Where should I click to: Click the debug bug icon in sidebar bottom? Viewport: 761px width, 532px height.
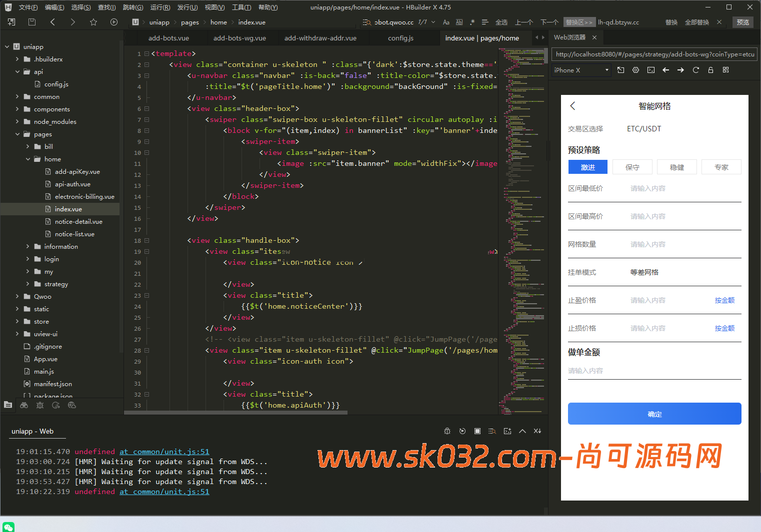40,405
